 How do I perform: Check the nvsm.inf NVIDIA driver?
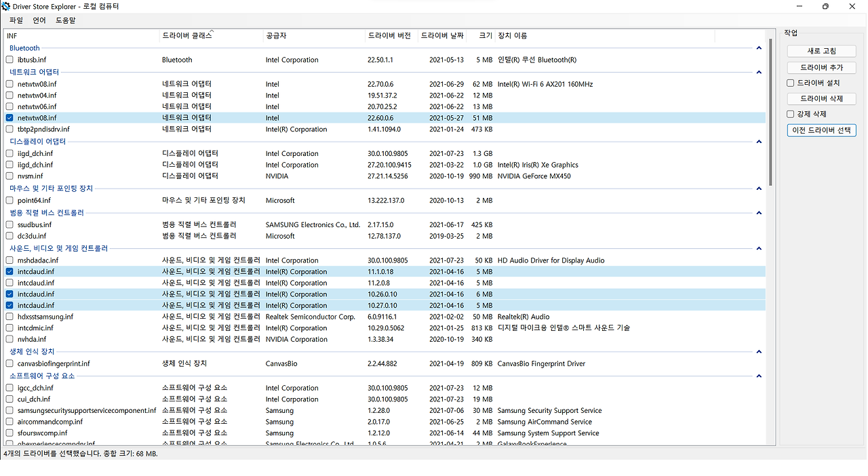pyautogui.click(x=9, y=176)
